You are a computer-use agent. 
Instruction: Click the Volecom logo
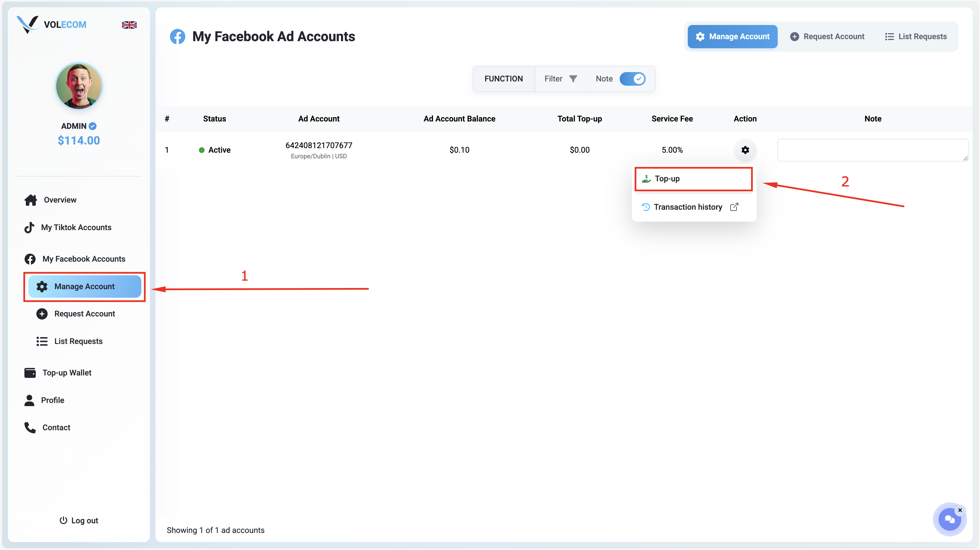(x=51, y=24)
